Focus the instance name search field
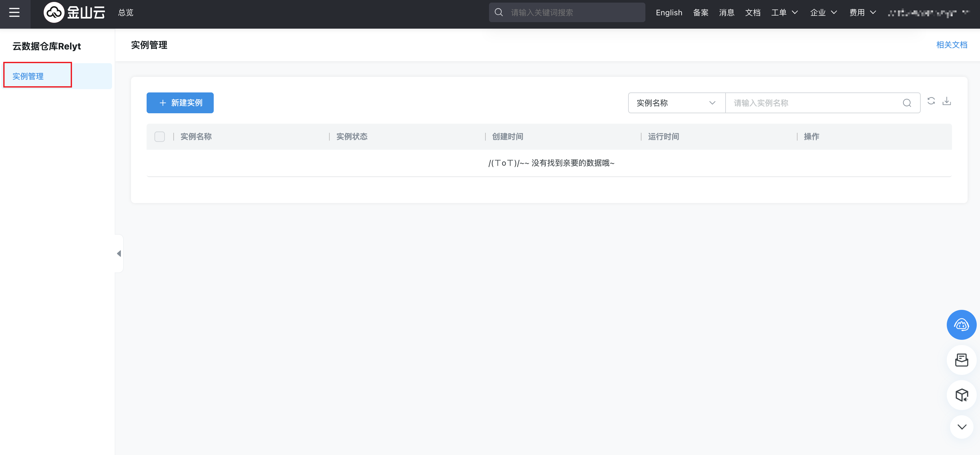The height and width of the screenshot is (455, 980). [x=814, y=103]
